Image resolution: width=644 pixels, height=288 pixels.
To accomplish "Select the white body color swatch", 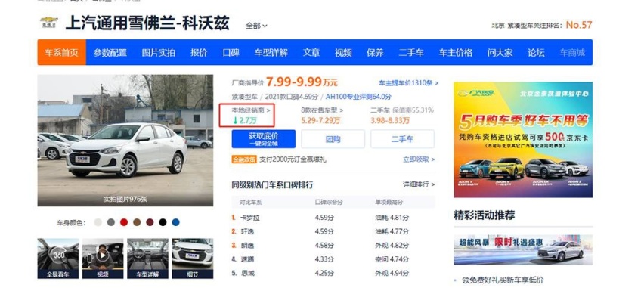I will coord(98,222).
